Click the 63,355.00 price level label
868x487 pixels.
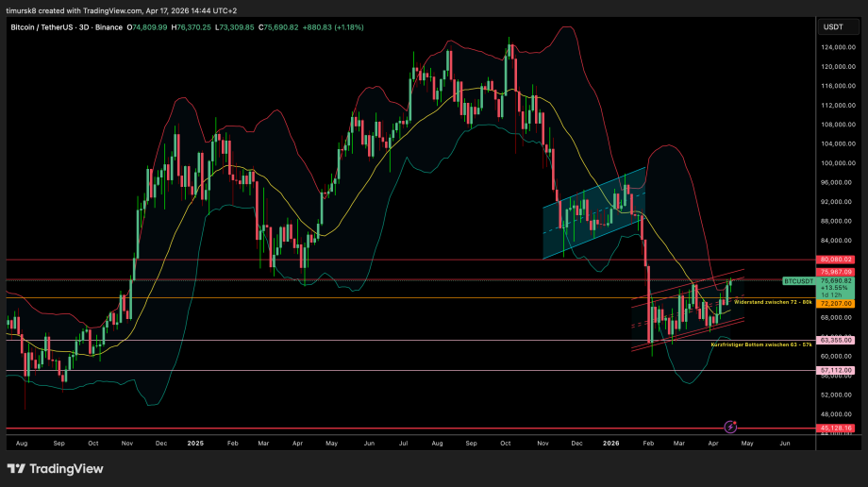pyautogui.click(x=836, y=340)
